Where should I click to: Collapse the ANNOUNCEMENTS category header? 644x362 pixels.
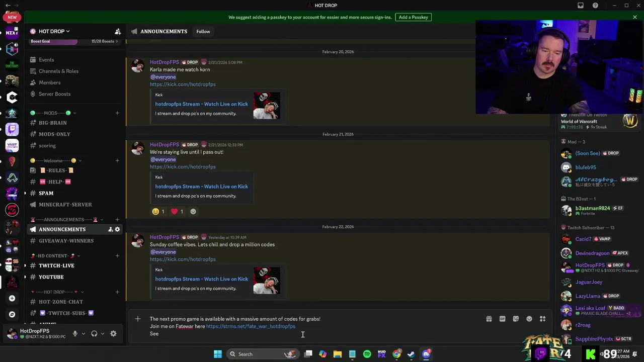coord(66,219)
